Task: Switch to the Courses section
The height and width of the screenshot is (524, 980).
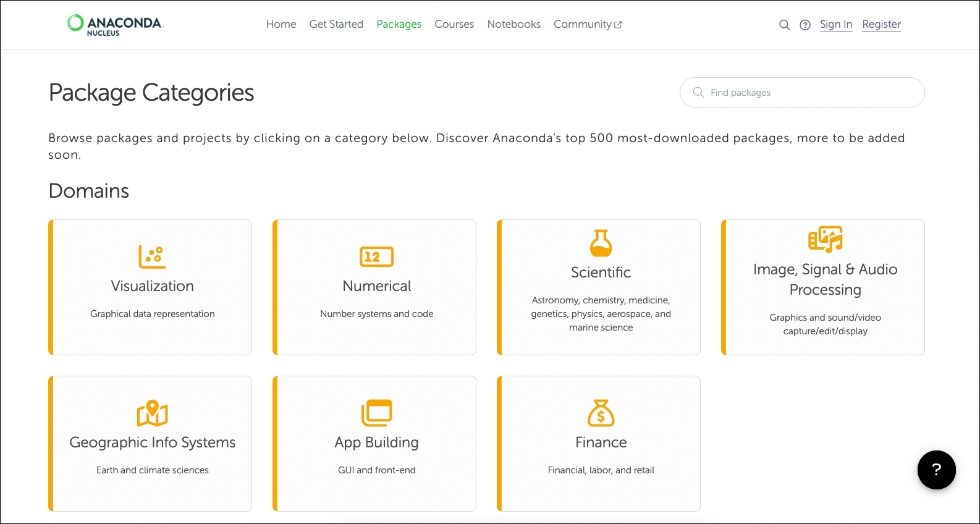Action: [454, 24]
